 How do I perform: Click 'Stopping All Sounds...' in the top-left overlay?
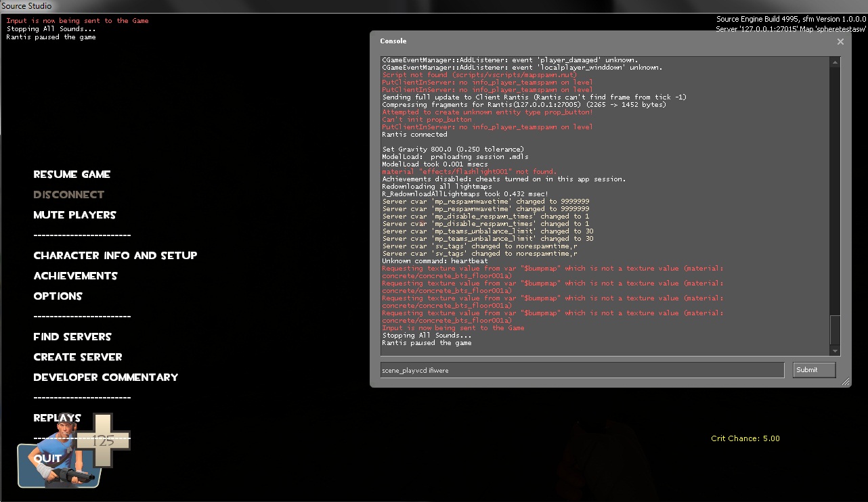click(x=51, y=29)
